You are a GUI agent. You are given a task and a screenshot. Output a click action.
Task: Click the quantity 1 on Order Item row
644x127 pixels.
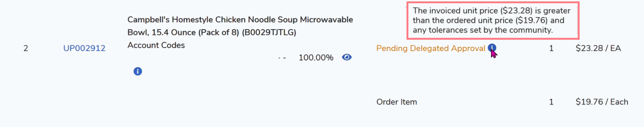click(551, 102)
